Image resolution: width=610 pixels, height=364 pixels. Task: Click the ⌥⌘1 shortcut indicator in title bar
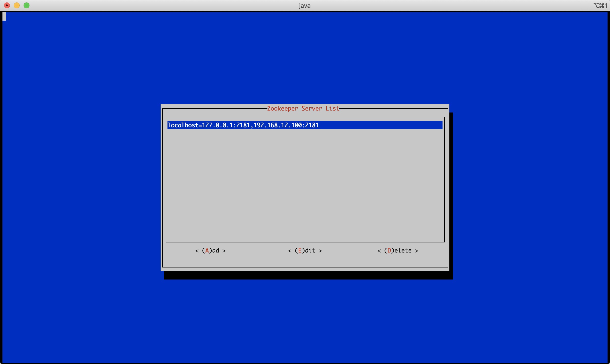pyautogui.click(x=600, y=6)
